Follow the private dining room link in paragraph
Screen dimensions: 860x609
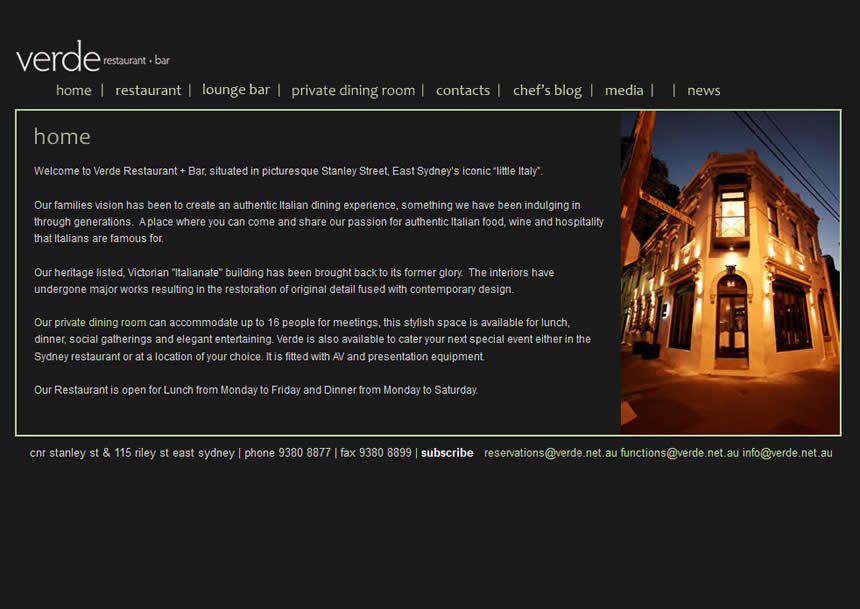point(100,323)
